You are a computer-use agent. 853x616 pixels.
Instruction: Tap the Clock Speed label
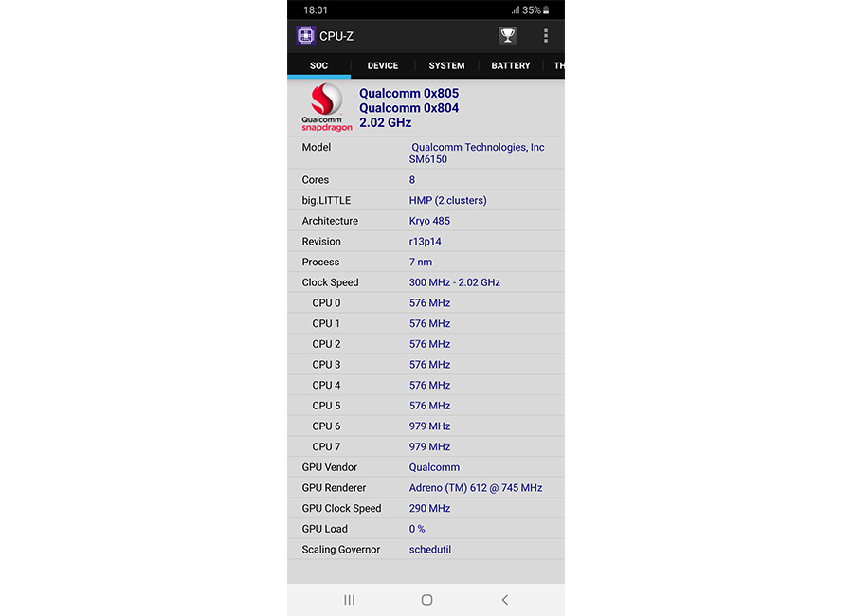click(330, 282)
